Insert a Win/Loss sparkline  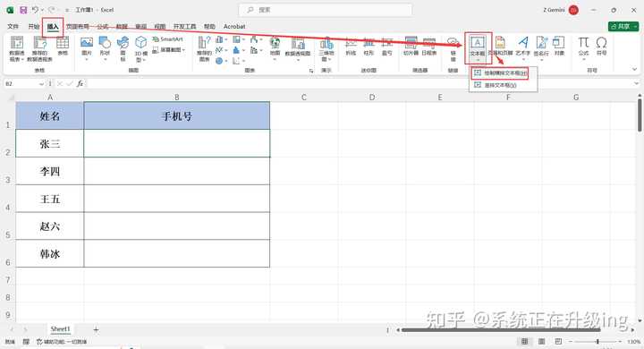pyautogui.click(x=387, y=46)
